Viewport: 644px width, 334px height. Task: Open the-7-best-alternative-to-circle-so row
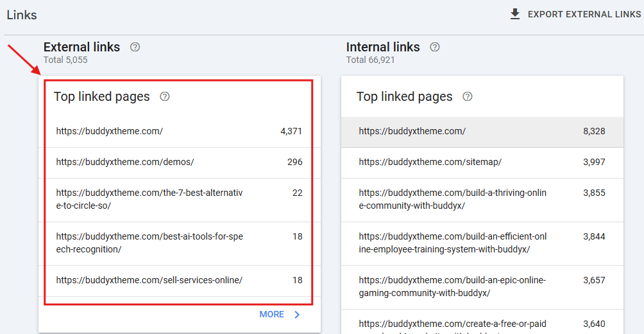[179, 200]
